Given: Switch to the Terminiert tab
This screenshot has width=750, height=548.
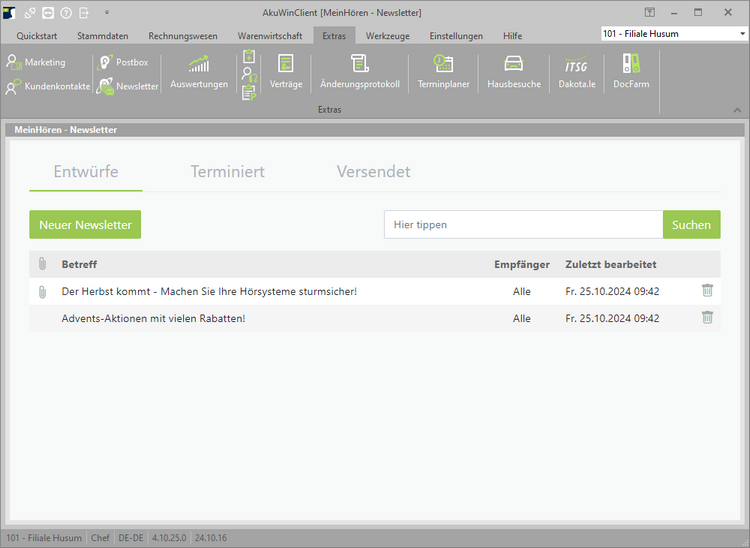Looking at the screenshot, I should [x=228, y=172].
